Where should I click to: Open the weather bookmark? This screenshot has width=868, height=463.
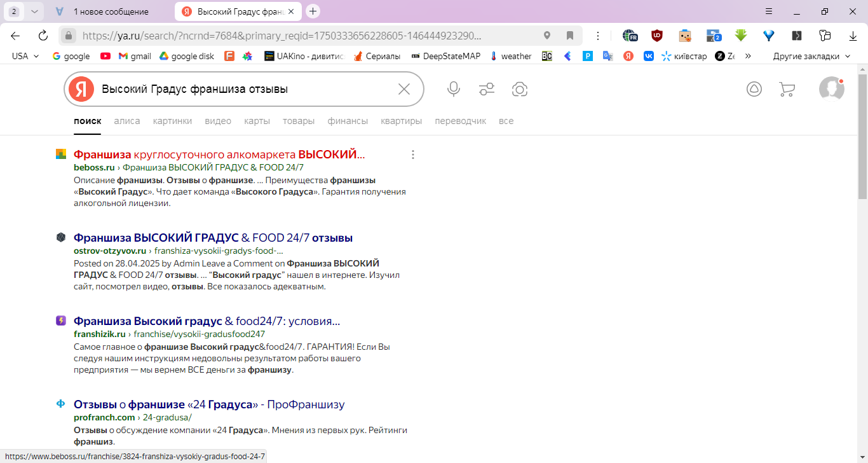point(511,56)
